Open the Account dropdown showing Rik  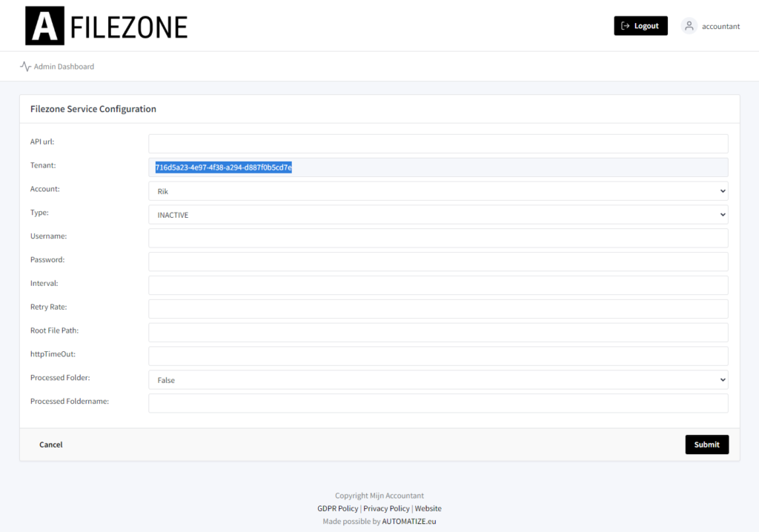coord(438,191)
